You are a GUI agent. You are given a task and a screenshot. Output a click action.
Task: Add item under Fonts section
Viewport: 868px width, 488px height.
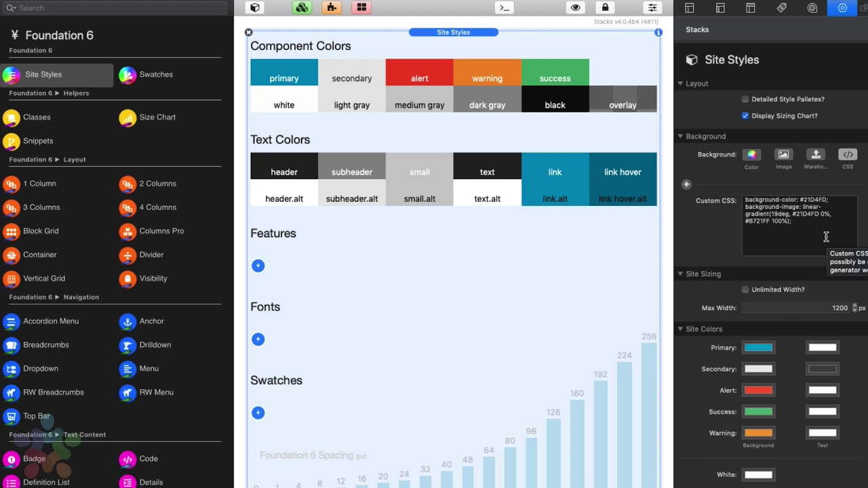(258, 339)
